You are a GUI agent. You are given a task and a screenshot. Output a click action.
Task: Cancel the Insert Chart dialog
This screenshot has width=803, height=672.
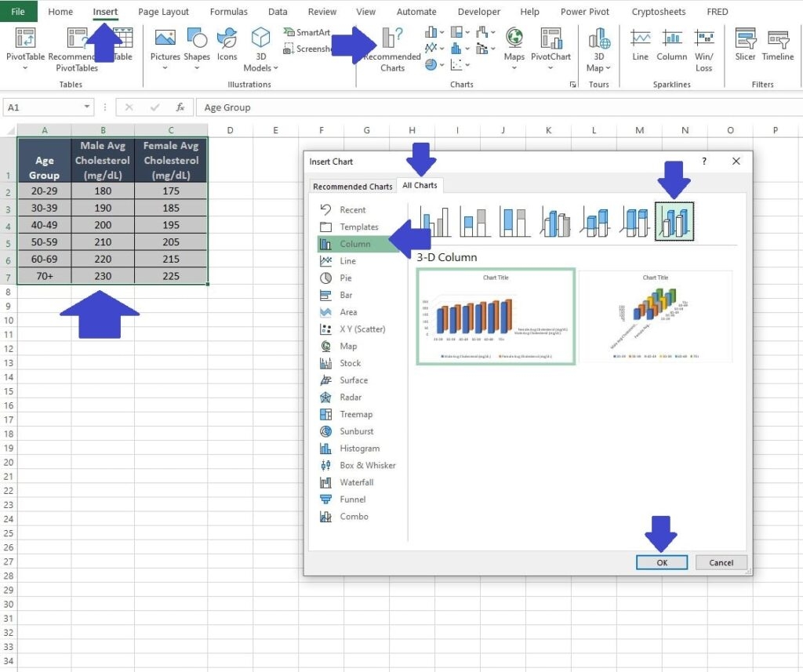point(720,562)
